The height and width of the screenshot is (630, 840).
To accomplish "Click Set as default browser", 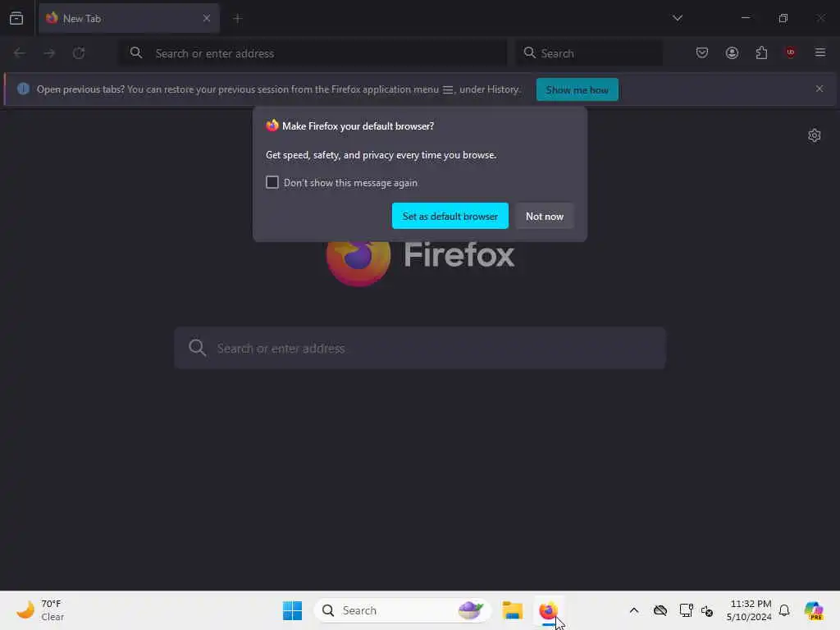I will coord(450,216).
